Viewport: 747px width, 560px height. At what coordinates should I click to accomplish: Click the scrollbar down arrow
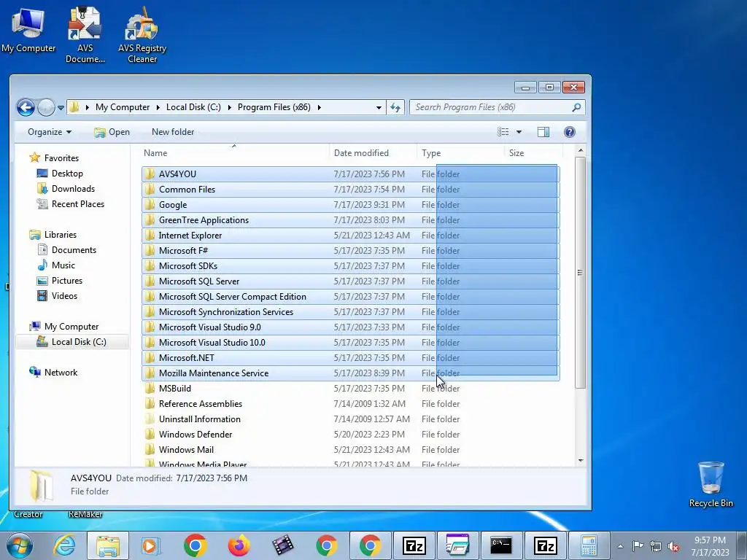pos(580,461)
